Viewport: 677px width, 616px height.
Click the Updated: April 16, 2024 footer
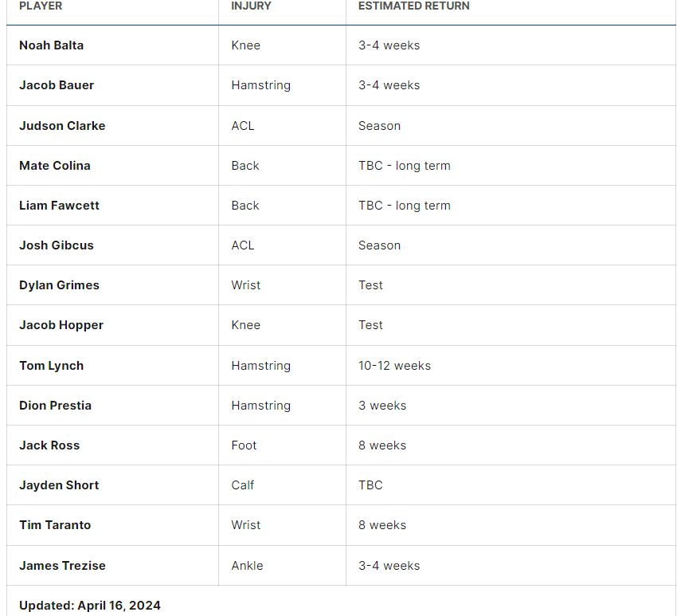(x=90, y=605)
